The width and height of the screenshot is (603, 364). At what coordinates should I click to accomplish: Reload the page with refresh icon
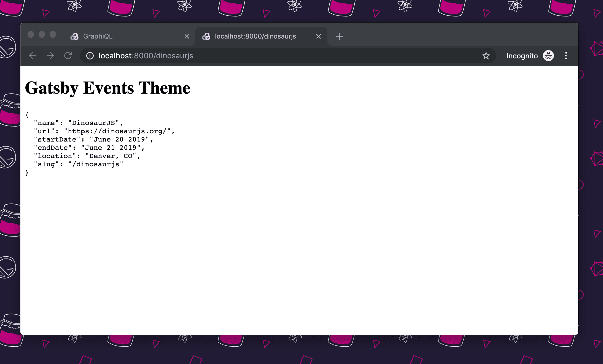click(68, 56)
